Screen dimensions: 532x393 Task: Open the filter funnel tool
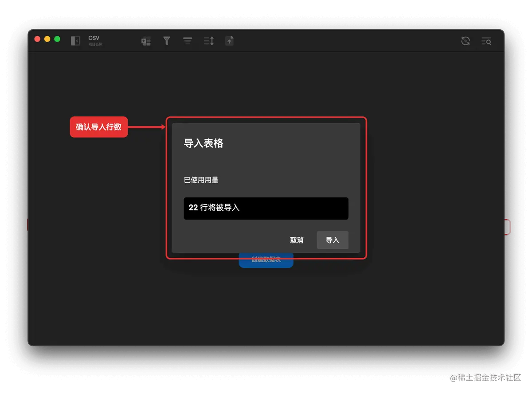[x=167, y=41]
